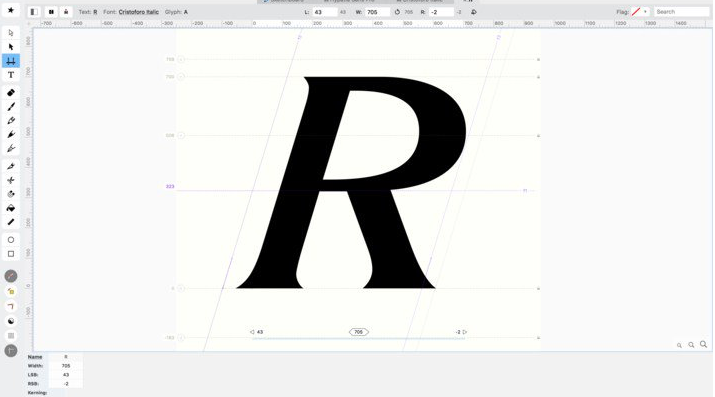
Task: Click the bell-shaped icon after the R field
Action: click(474, 12)
